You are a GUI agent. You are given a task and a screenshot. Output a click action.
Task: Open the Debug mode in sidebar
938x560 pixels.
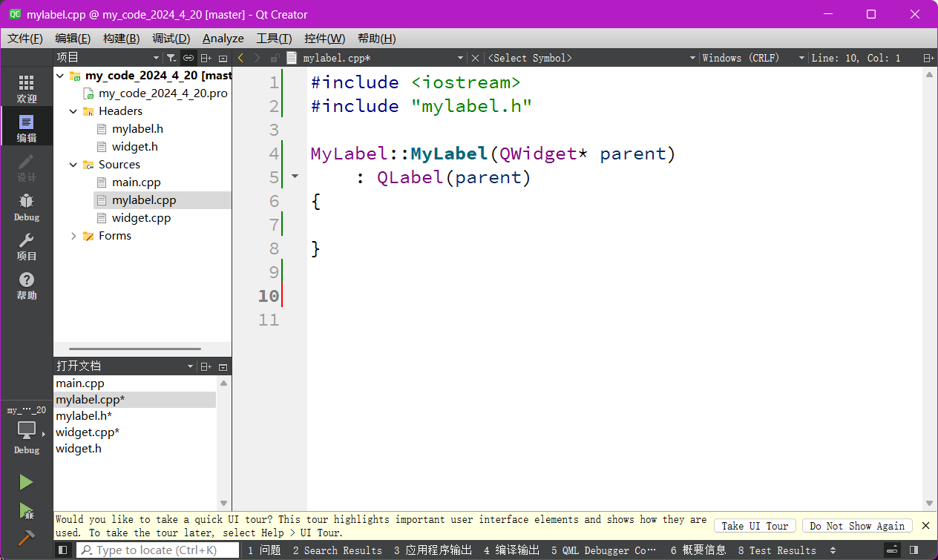[26, 206]
